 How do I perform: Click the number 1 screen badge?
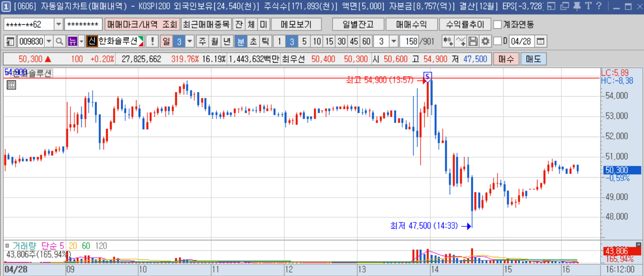[x=7, y=6]
